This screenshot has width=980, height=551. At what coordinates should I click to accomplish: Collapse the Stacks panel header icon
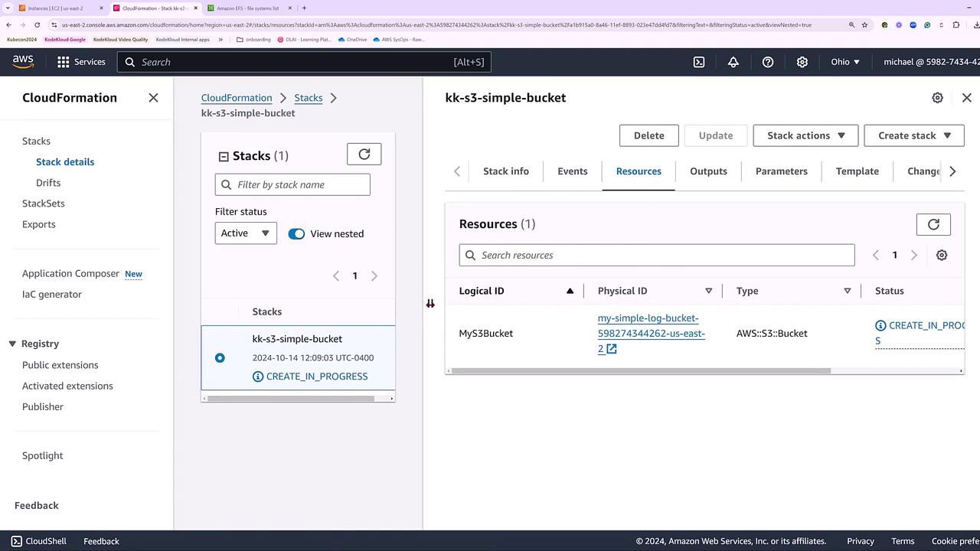[x=224, y=157]
